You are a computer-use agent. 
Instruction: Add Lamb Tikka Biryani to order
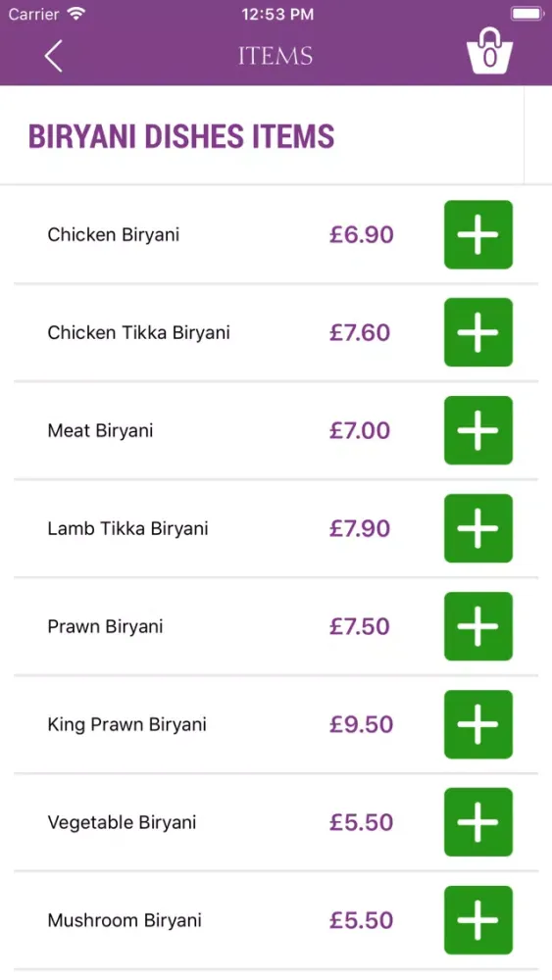[x=478, y=528]
